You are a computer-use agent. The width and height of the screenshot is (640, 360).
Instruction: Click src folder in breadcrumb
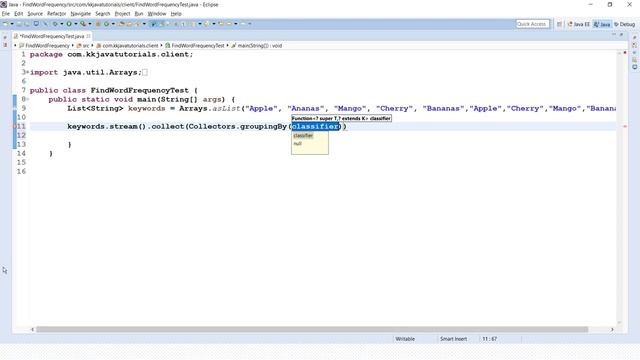point(83,46)
